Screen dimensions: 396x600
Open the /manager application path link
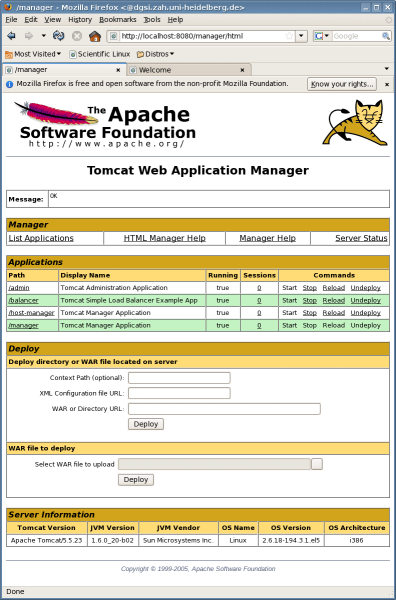point(23,326)
